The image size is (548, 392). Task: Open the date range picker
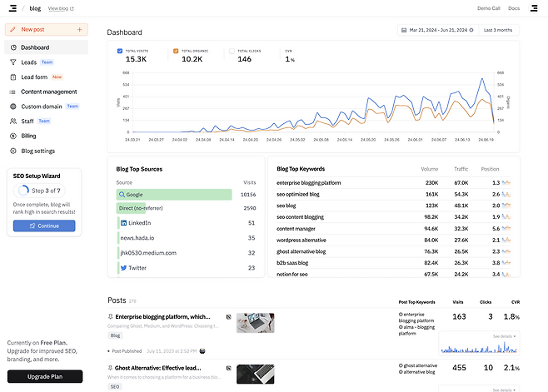pos(437,31)
